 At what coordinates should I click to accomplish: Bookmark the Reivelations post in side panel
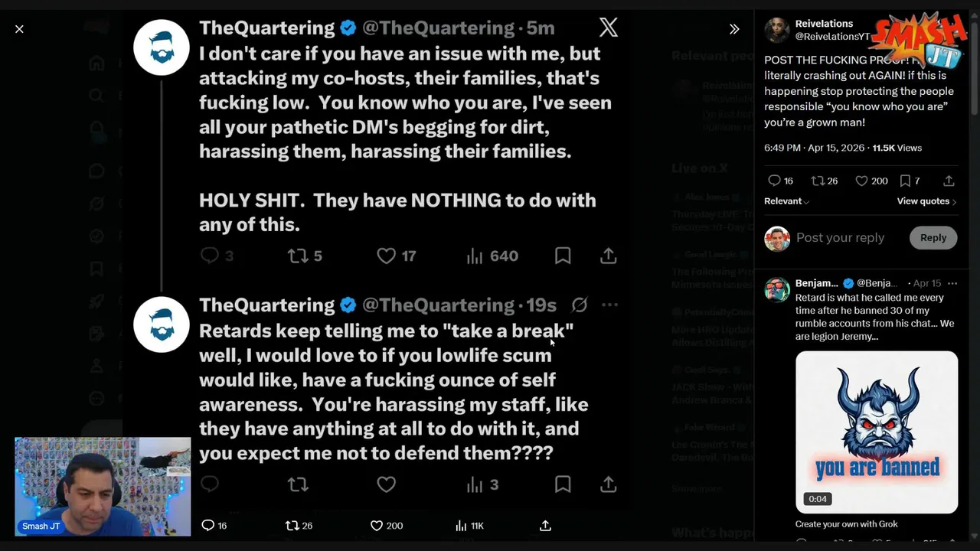(905, 181)
